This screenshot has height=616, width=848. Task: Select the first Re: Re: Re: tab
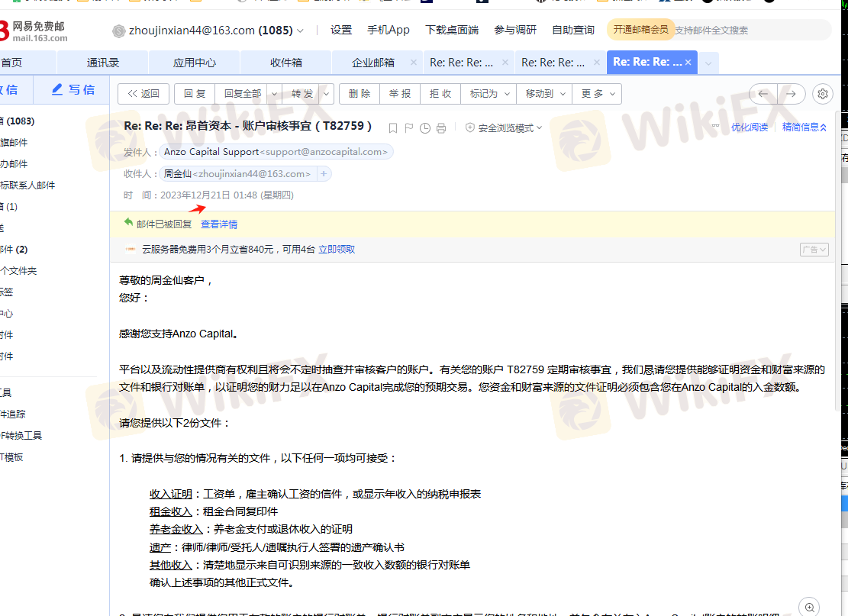461,63
